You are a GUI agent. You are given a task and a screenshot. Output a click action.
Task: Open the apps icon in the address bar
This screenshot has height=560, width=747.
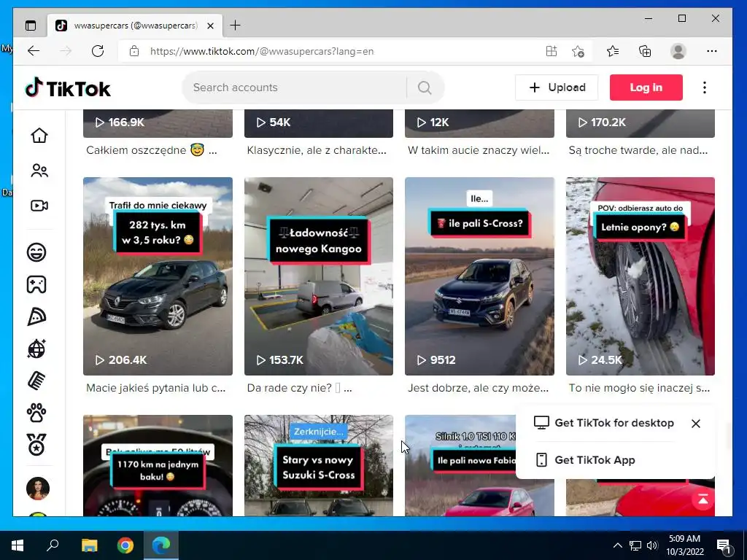(x=551, y=51)
